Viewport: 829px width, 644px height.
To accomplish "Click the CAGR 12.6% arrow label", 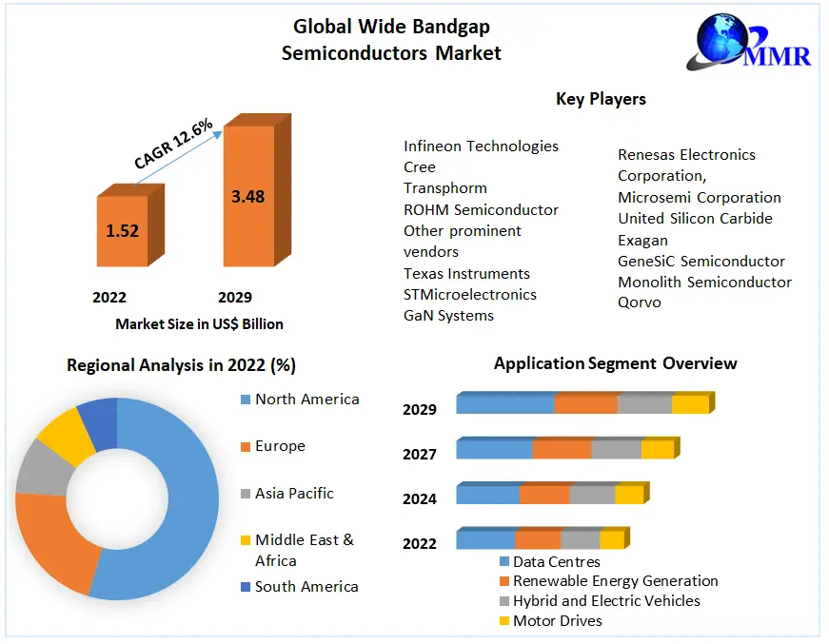I will [174, 143].
